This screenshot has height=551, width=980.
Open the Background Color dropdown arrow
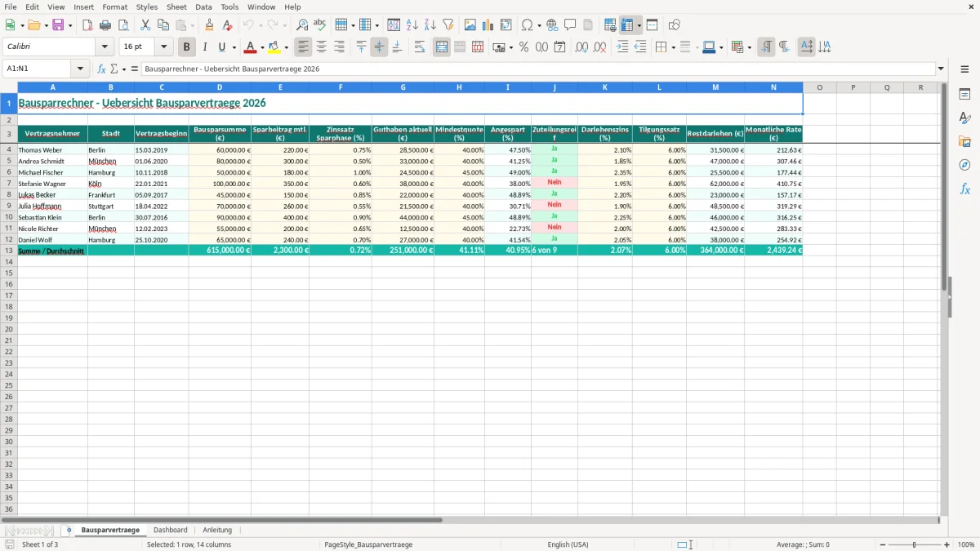tap(286, 47)
